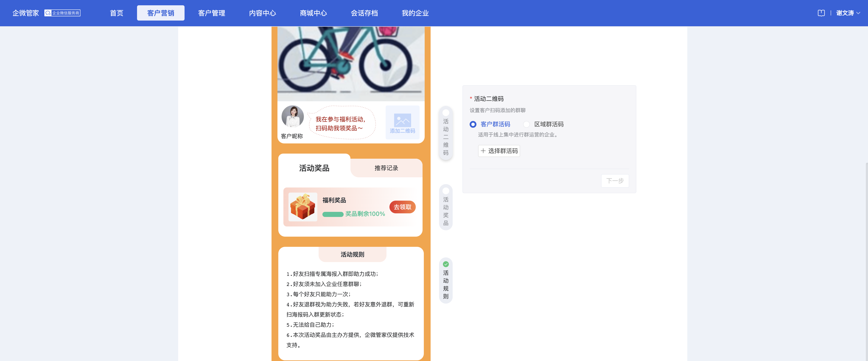Click the customer avatar photo
This screenshot has height=361, width=868.
[x=293, y=116]
